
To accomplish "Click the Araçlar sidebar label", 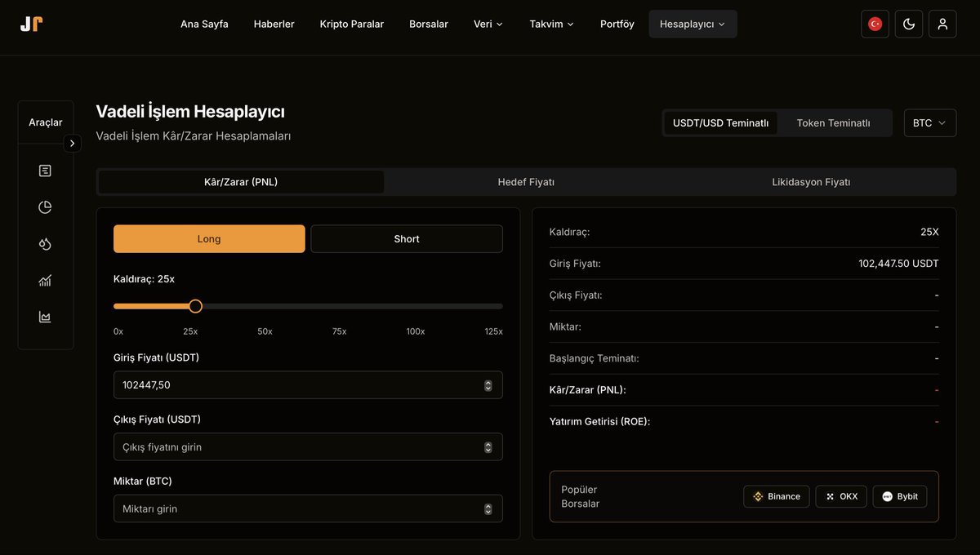I will (46, 122).
